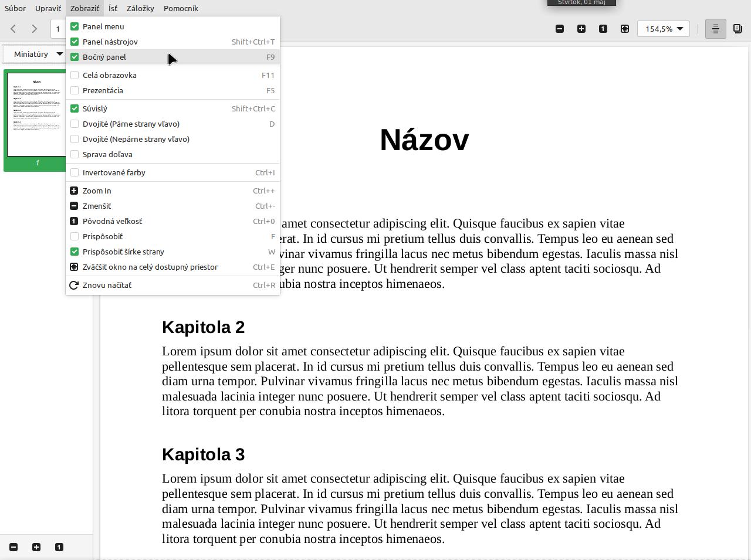Click the Kapitola 2 heading
Image resolution: width=751 pixels, height=560 pixels.
(x=203, y=327)
